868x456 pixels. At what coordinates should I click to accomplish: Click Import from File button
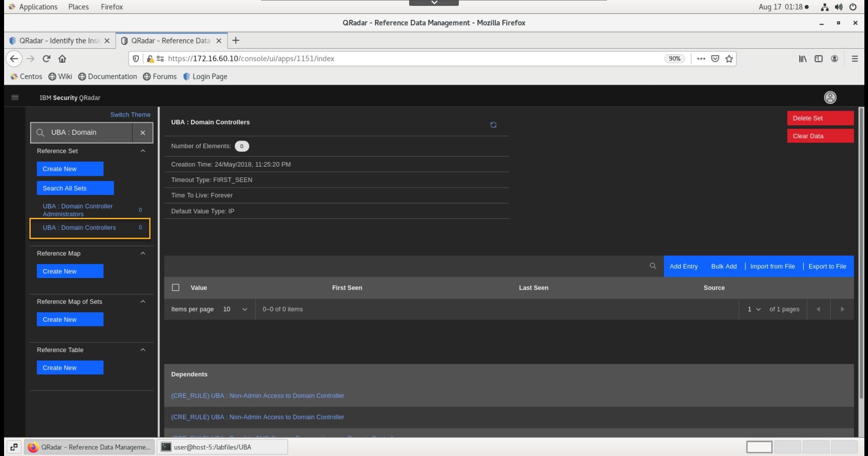coord(773,266)
